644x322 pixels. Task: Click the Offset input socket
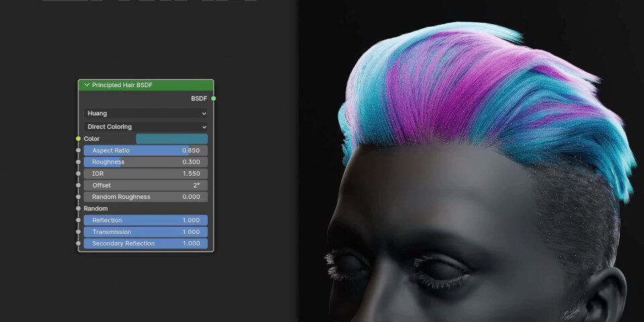[x=78, y=185]
